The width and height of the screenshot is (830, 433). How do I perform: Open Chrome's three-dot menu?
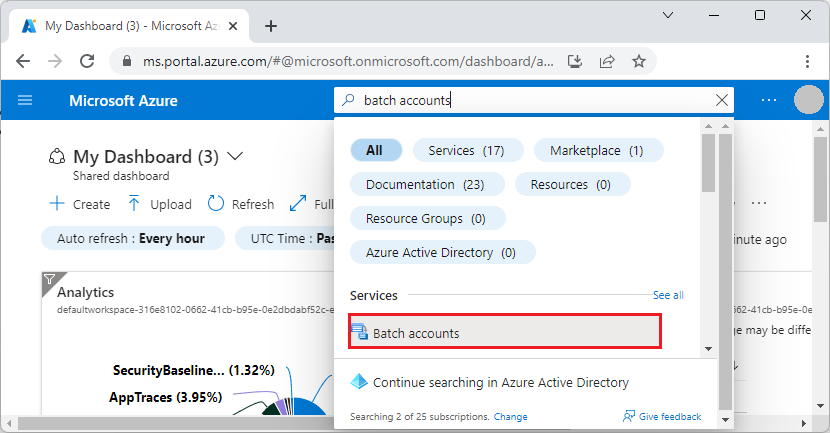[x=808, y=61]
